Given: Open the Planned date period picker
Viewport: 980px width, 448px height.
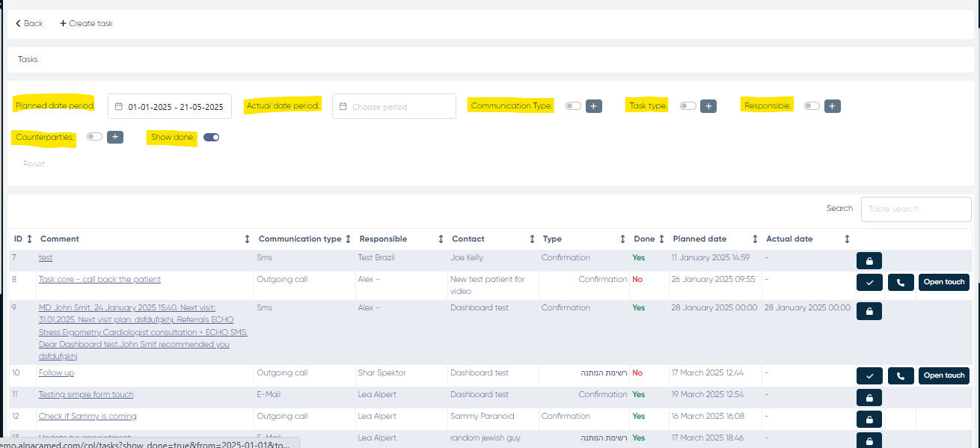Looking at the screenshot, I should pyautogui.click(x=170, y=107).
